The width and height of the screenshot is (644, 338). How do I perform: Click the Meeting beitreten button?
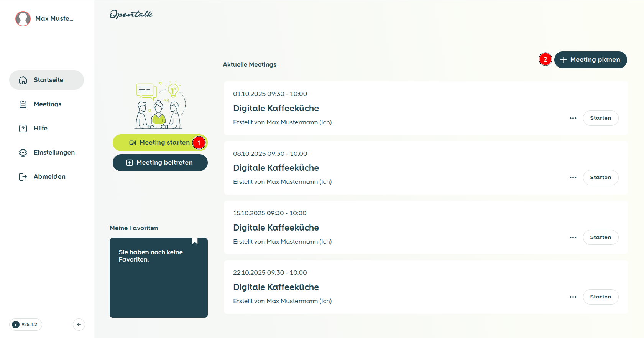(160, 163)
